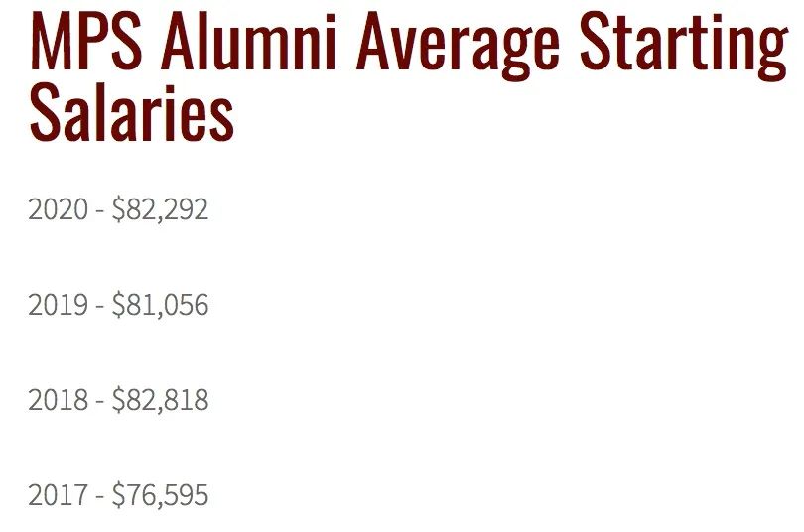Click the dash after 2018
804x532 pixels.
click(x=100, y=402)
